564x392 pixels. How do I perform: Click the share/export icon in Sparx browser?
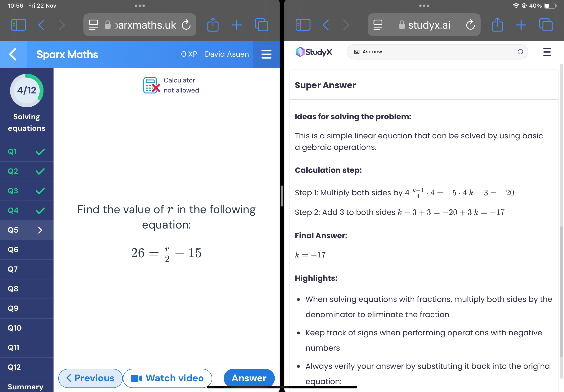[213, 24]
